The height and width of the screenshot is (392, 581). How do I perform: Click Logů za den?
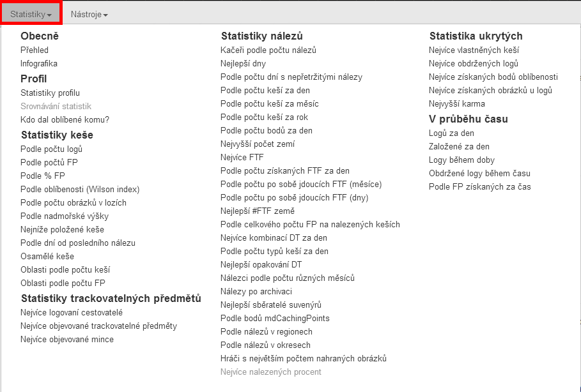click(451, 133)
